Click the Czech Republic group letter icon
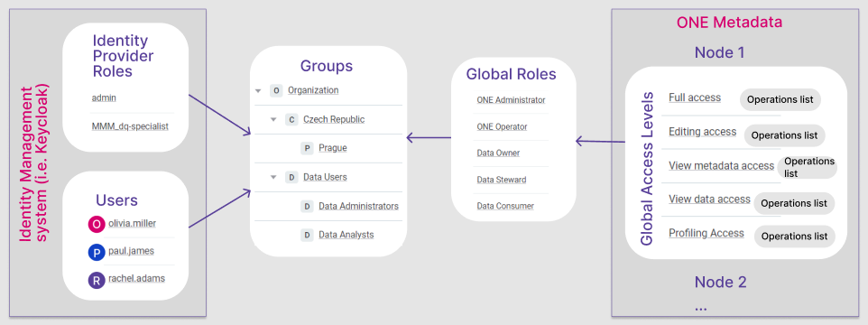 (x=291, y=119)
